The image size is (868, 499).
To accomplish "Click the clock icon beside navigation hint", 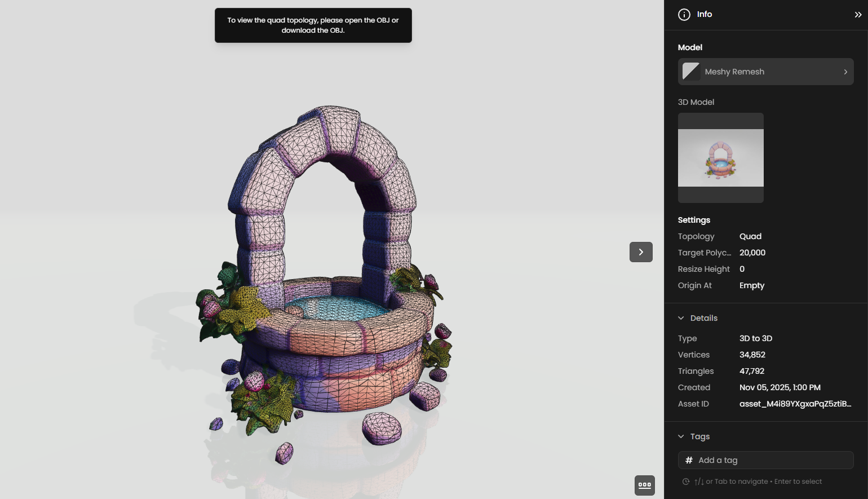I will tap(686, 482).
